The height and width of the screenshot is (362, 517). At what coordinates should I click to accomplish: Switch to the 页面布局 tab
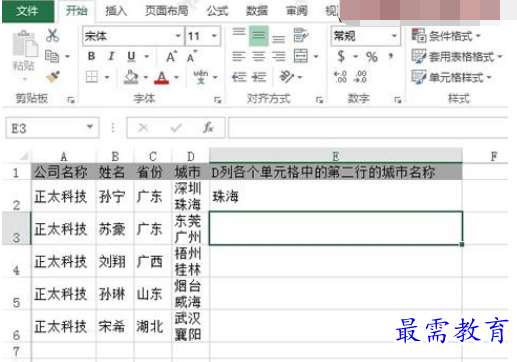click(x=167, y=11)
